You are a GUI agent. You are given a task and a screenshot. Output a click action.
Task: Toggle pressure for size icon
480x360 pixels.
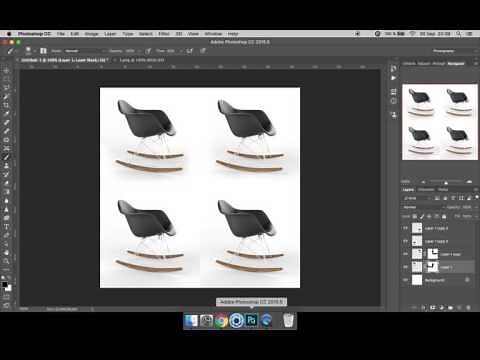[x=203, y=51]
